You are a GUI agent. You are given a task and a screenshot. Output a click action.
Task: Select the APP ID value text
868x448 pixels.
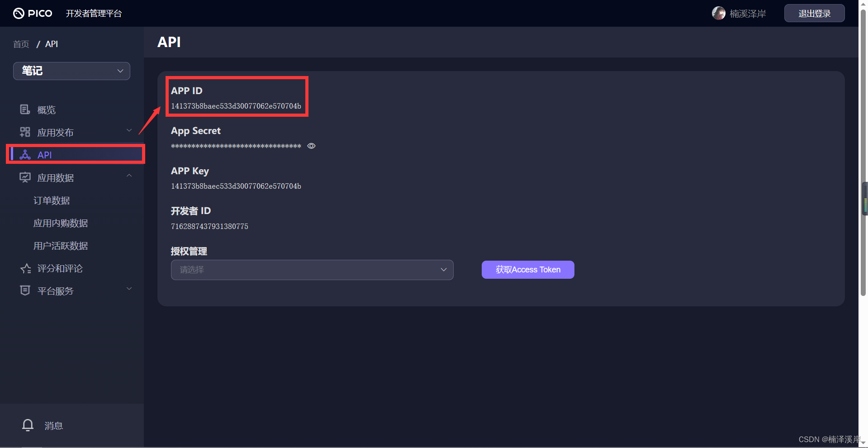tap(236, 106)
